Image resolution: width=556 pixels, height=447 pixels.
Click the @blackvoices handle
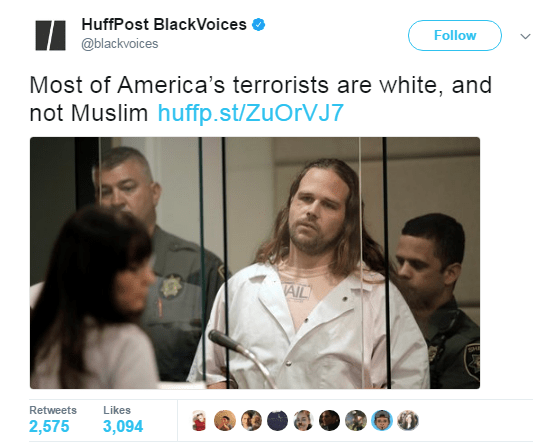click(x=120, y=44)
